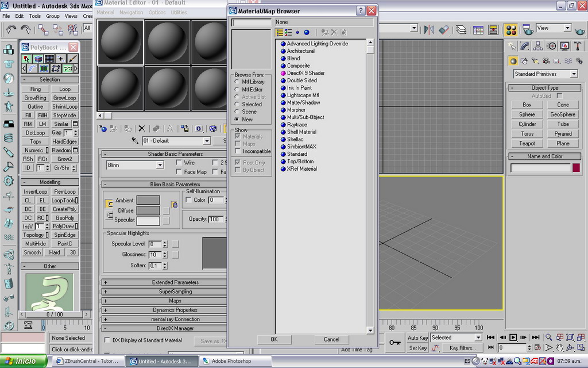Click the Undo arrow icon
The width and height of the screenshot is (588, 368).
click(11, 29)
